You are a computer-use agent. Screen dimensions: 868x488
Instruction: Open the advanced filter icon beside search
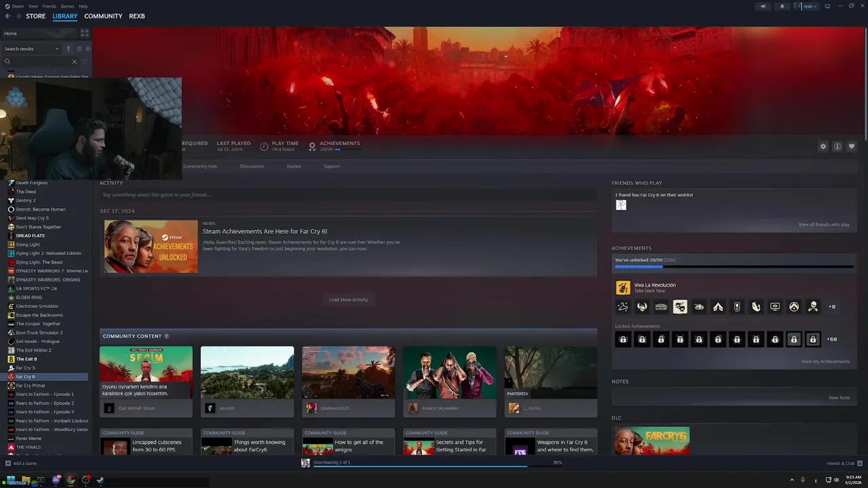point(86,61)
